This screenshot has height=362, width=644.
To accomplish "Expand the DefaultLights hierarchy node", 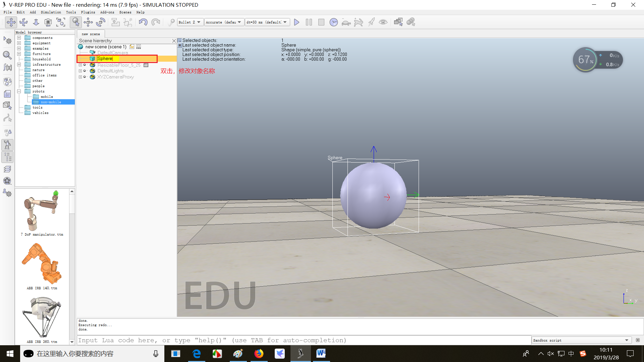I will tap(80, 71).
